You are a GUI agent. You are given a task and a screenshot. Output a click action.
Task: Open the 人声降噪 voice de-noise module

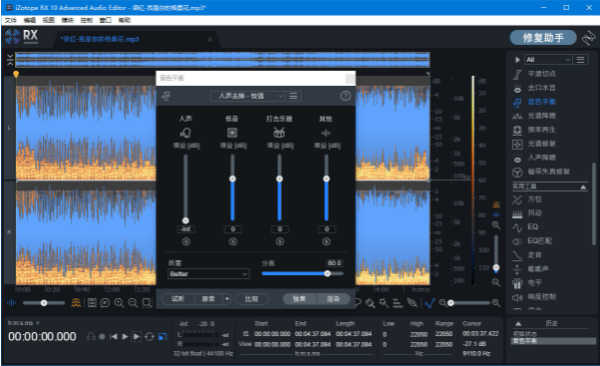[x=541, y=158]
